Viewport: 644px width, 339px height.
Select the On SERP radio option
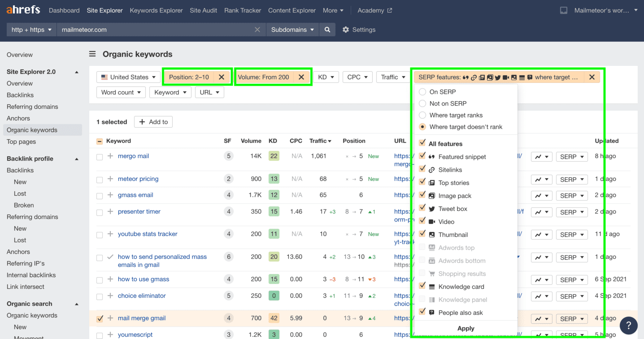click(x=422, y=92)
